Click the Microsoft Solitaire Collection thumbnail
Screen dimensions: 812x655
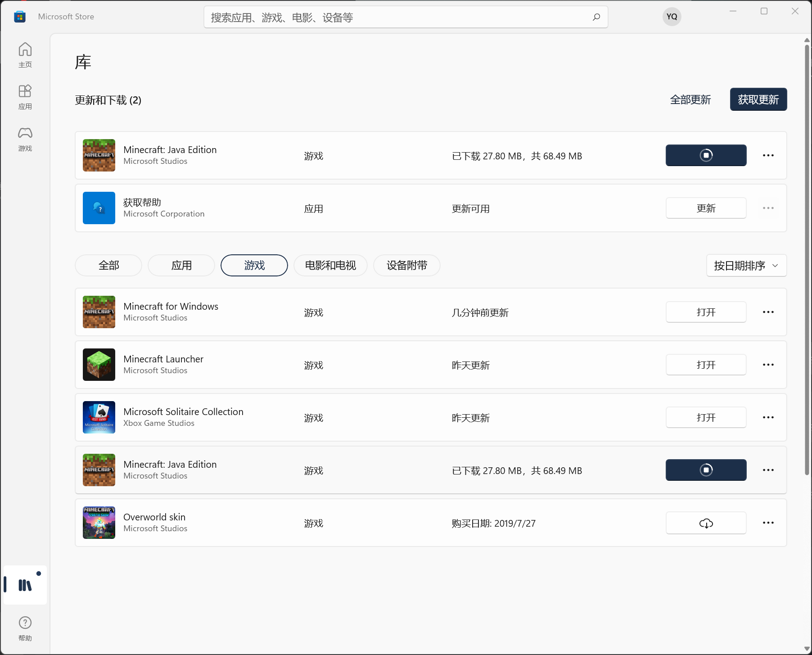pos(99,417)
